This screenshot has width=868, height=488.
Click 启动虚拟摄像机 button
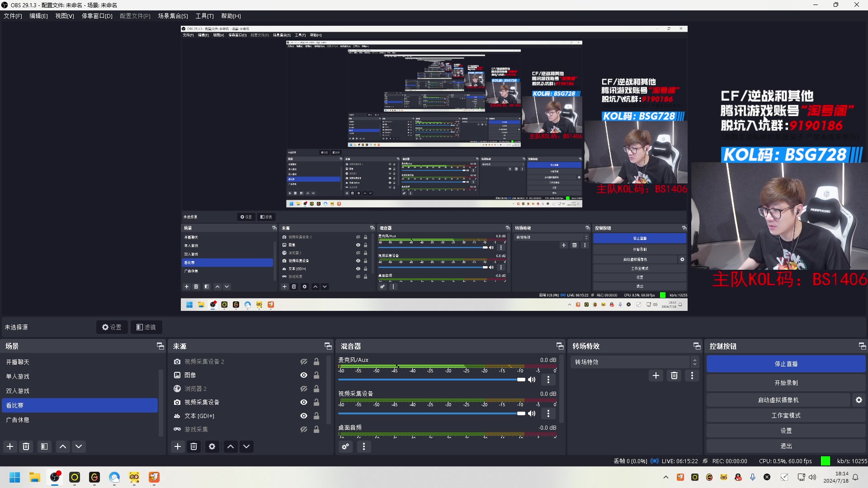[778, 400]
